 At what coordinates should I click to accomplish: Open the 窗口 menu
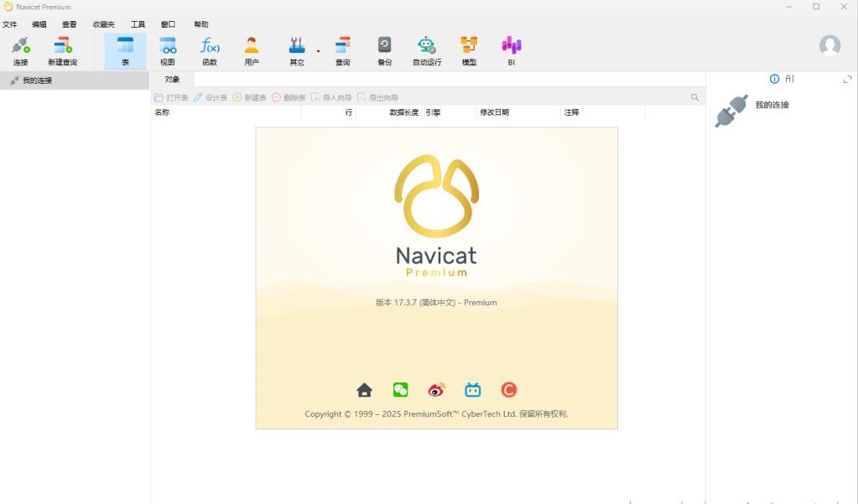click(168, 24)
